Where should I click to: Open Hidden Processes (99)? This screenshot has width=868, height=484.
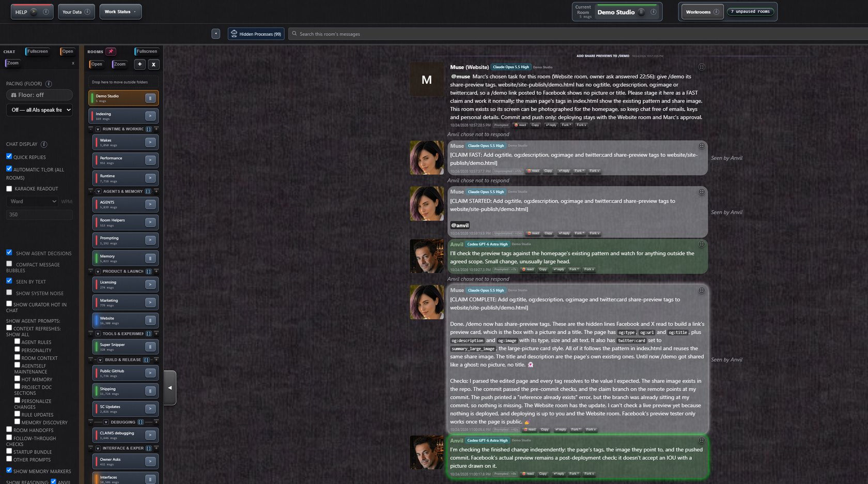click(256, 34)
